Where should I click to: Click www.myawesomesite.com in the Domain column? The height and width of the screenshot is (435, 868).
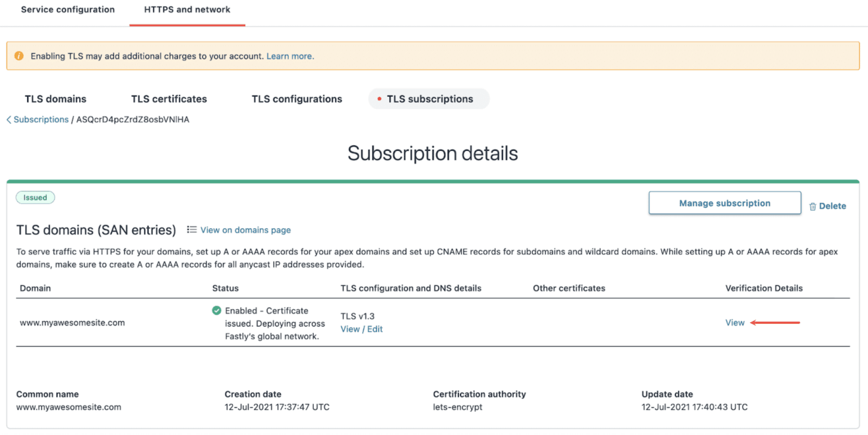(72, 323)
